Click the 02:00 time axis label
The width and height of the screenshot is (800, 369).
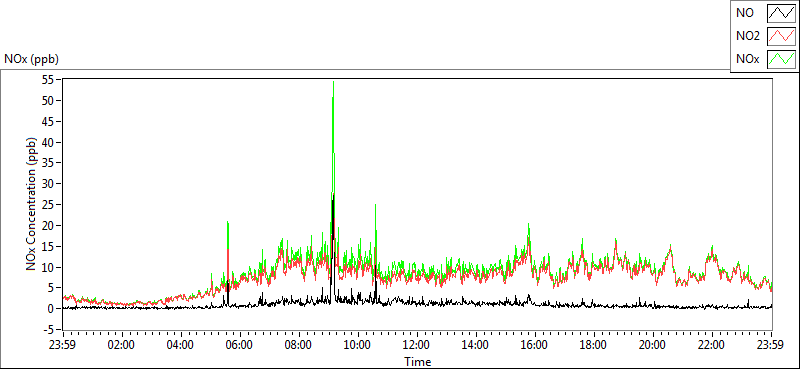coord(121,345)
